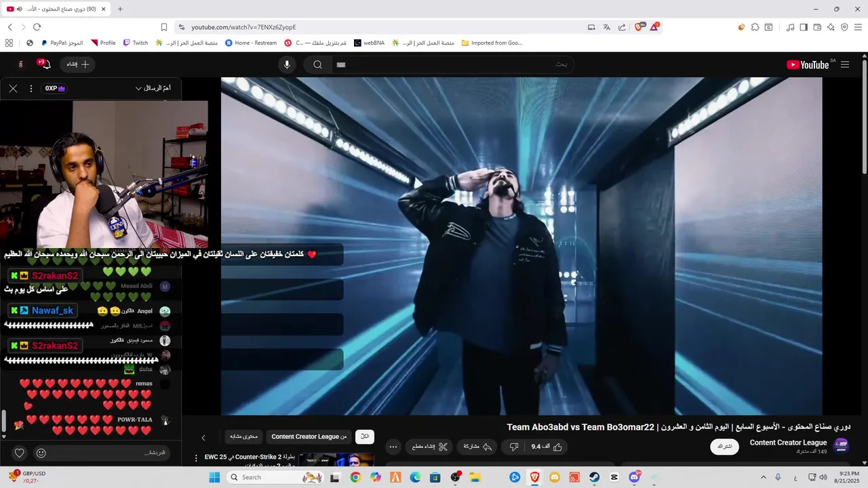The image size is (868, 488).
Task: Open the clock and date panel
Action: [x=849, y=477]
